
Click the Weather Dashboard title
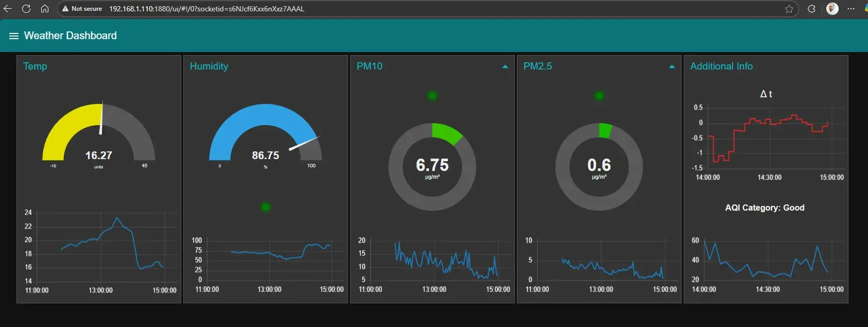pyautogui.click(x=71, y=36)
